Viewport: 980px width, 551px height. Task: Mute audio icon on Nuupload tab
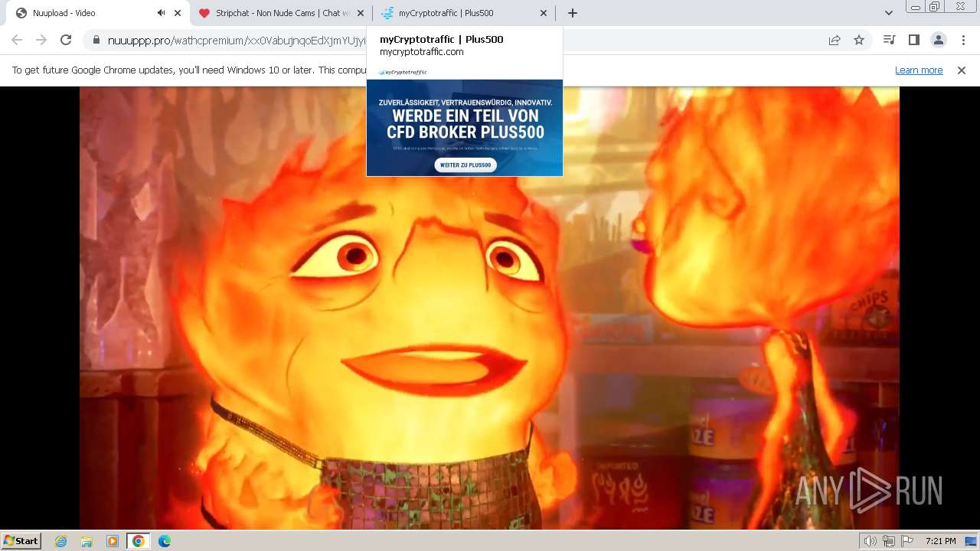(162, 13)
